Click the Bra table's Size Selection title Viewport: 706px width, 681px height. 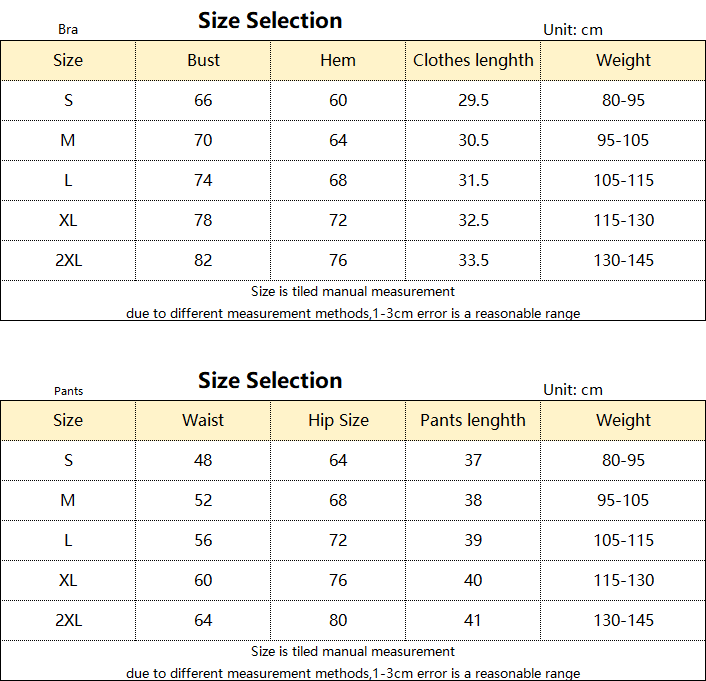(x=270, y=20)
